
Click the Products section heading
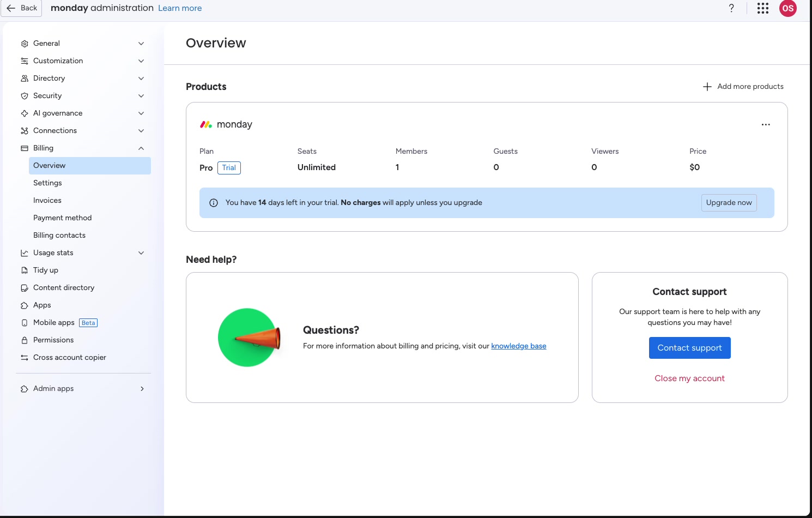(206, 87)
